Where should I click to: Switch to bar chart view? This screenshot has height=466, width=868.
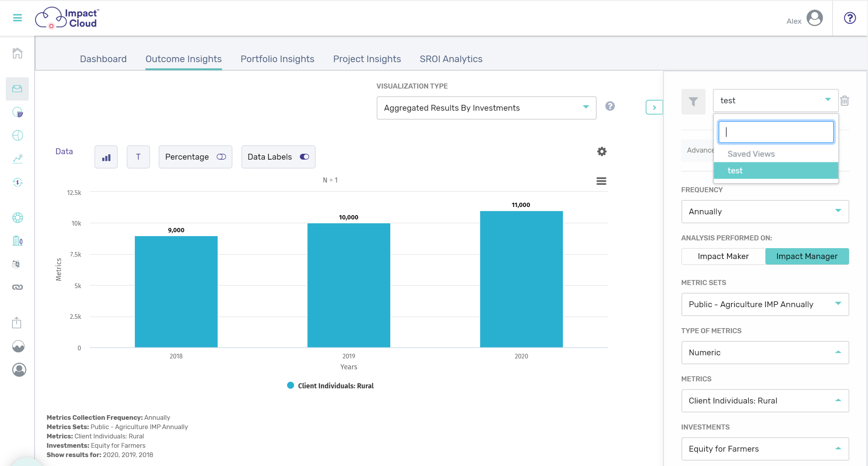[x=106, y=157]
